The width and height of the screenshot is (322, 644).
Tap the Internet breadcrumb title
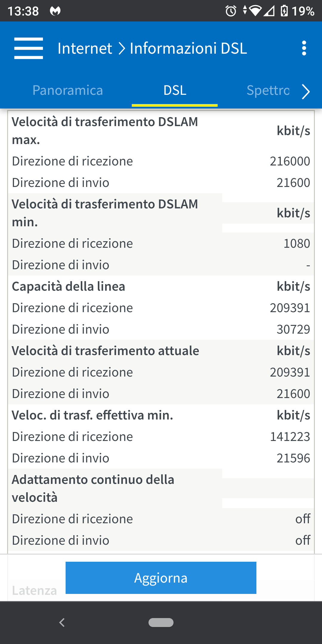[x=85, y=48]
